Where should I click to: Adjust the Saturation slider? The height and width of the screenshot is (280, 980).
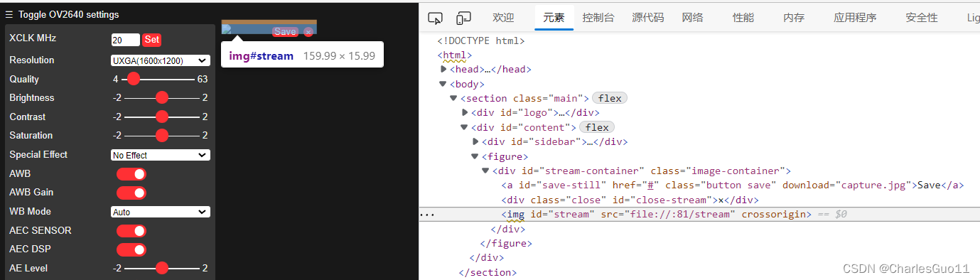coord(161,135)
